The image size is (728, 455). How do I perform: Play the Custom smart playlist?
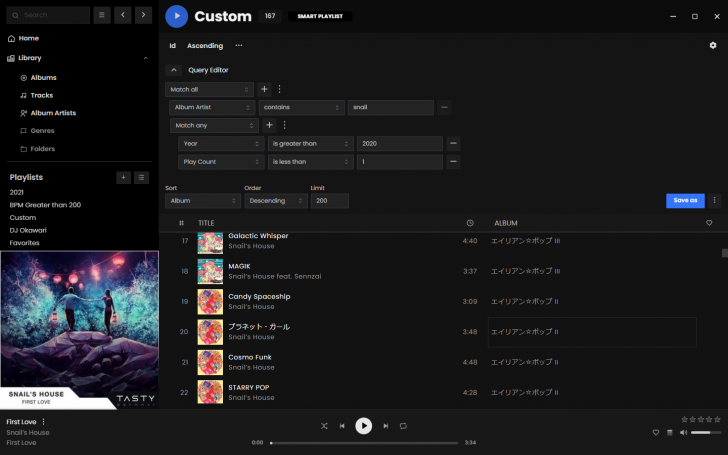click(176, 16)
